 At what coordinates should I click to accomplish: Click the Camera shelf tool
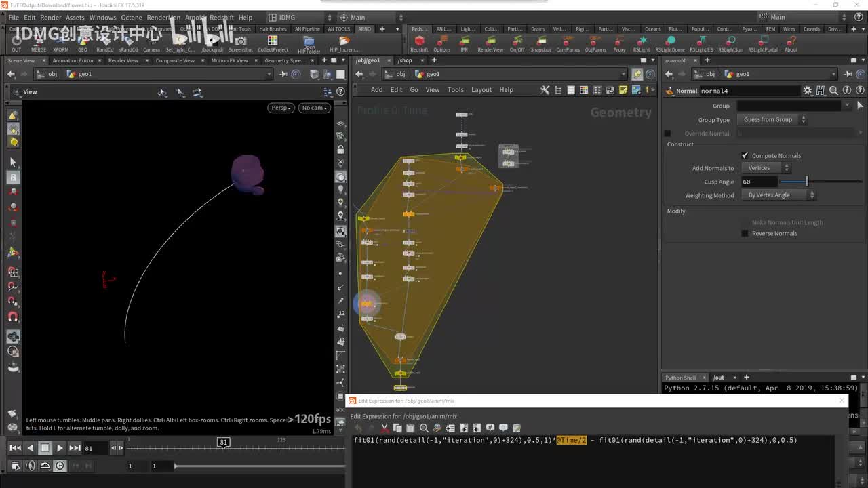[151, 43]
